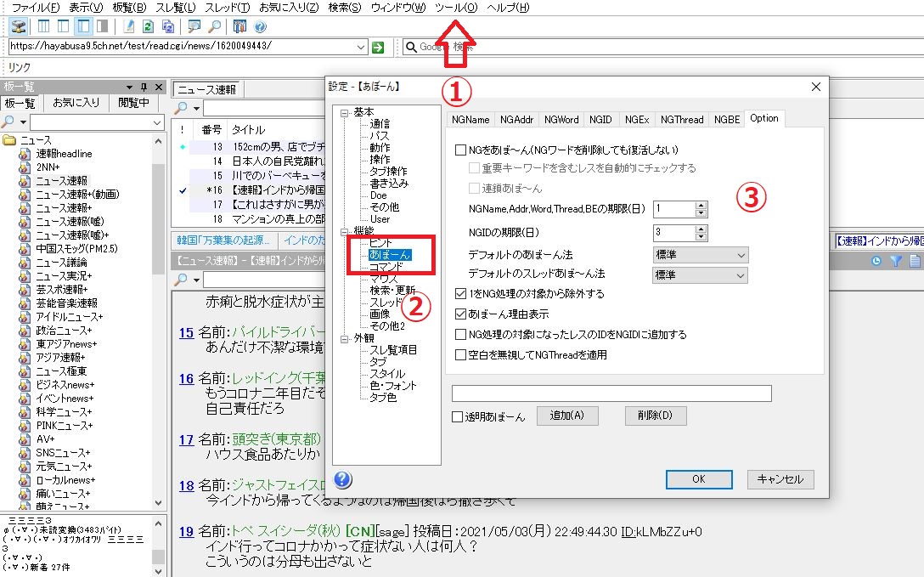Click the find-in-thread speech bubble icon
Viewport: 924px width, 577px height.
(194, 26)
